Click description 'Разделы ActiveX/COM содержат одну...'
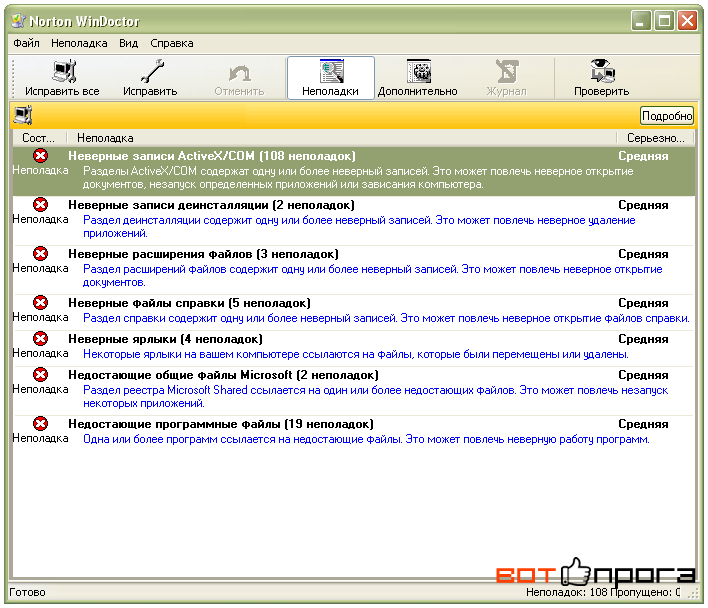 tap(358, 178)
